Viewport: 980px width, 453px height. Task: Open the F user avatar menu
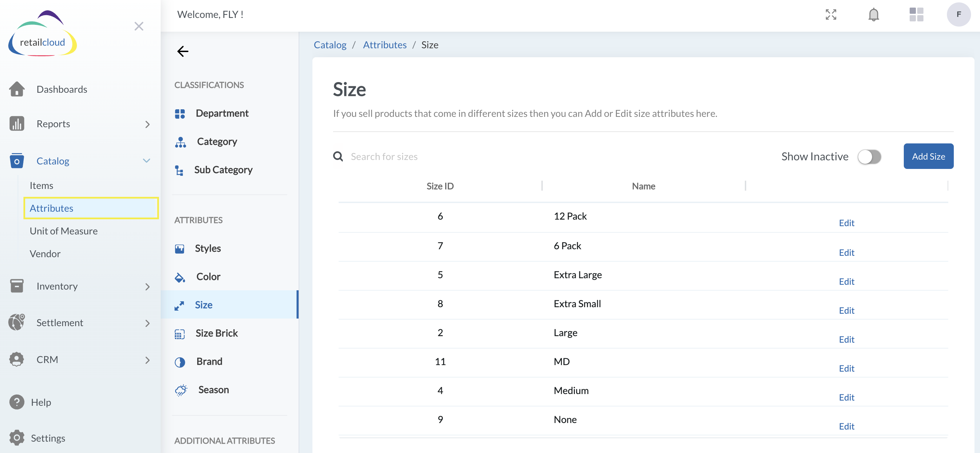958,14
